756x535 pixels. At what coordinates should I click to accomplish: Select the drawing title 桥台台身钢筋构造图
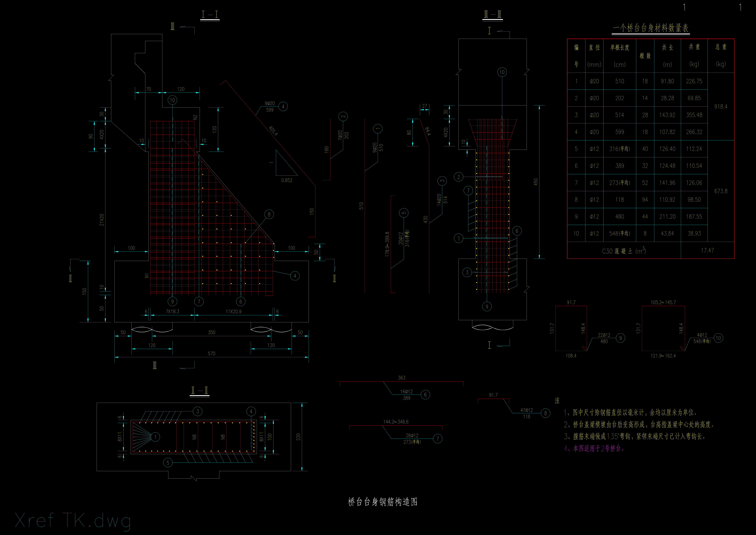point(383,502)
